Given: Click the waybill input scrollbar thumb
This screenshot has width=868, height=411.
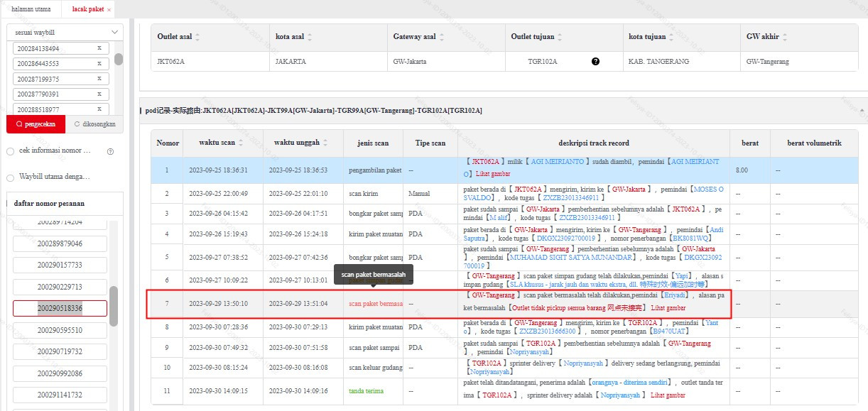Looking at the screenshot, I should [x=119, y=58].
